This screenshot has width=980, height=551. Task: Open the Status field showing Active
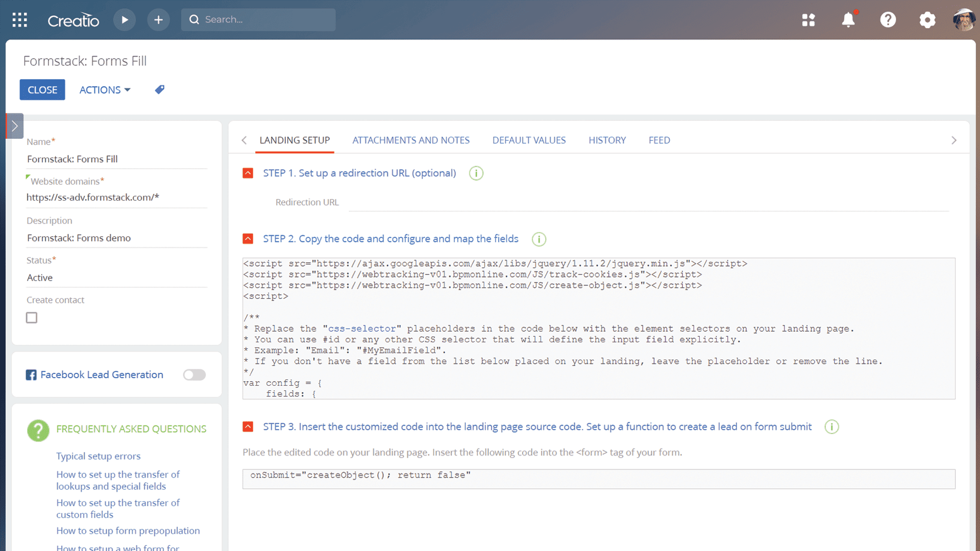116,278
